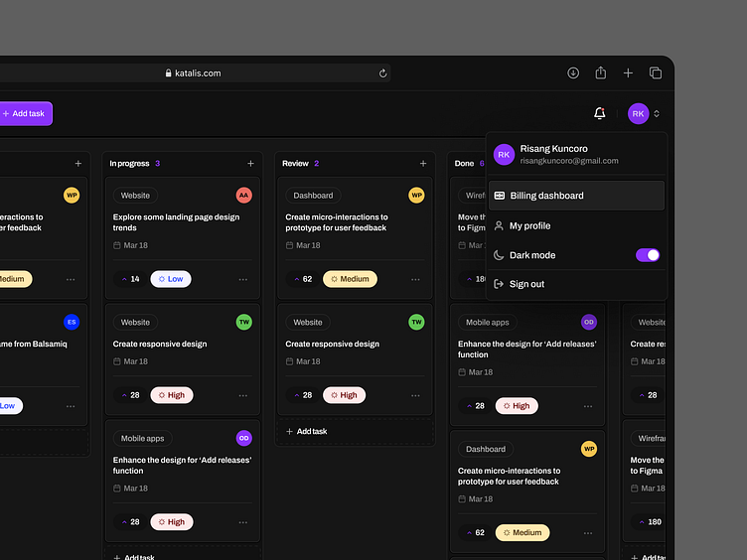Click High priority badge on In progress responsive design
747x560 pixels.
pyautogui.click(x=172, y=395)
